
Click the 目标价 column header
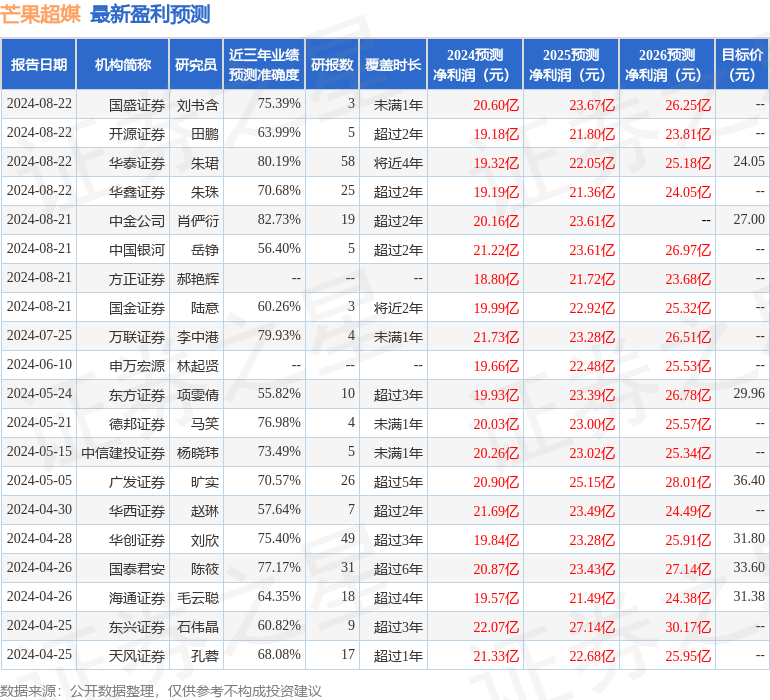coord(742,65)
